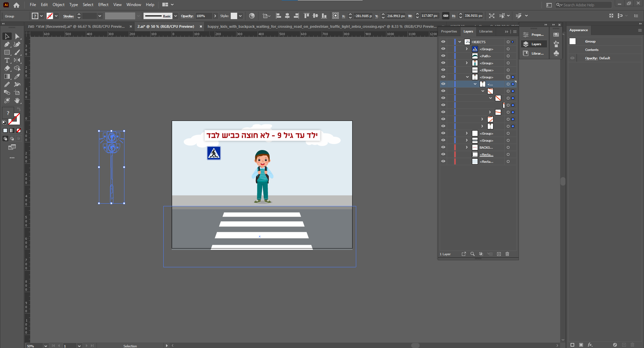Viewport: 644px width, 348px height.
Task: Expand the BACKG... layer group
Action: tap(467, 147)
